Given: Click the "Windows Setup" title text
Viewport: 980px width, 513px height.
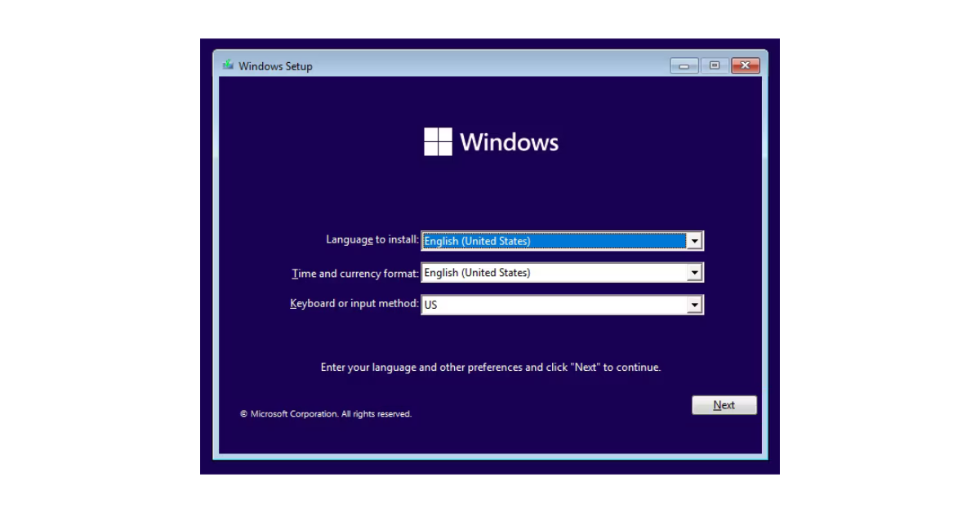Looking at the screenshot, I should [275, 66].
